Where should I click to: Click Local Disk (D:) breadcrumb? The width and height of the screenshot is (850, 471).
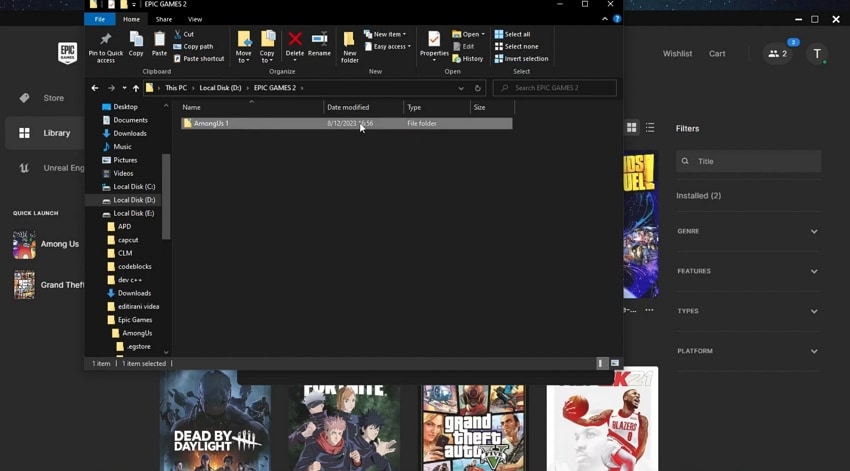[220, 88]
